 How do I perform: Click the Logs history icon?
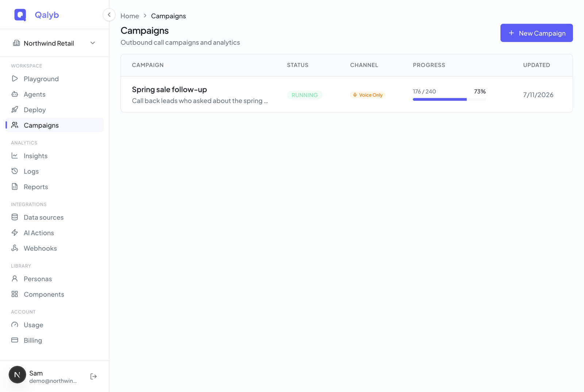pyautogui.click(x=15, y=171)
